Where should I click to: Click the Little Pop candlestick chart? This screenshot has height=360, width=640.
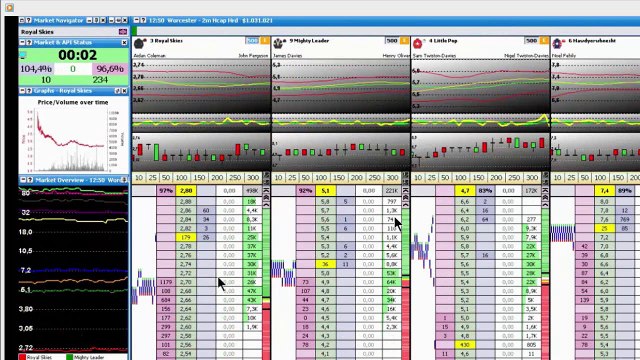480,151
